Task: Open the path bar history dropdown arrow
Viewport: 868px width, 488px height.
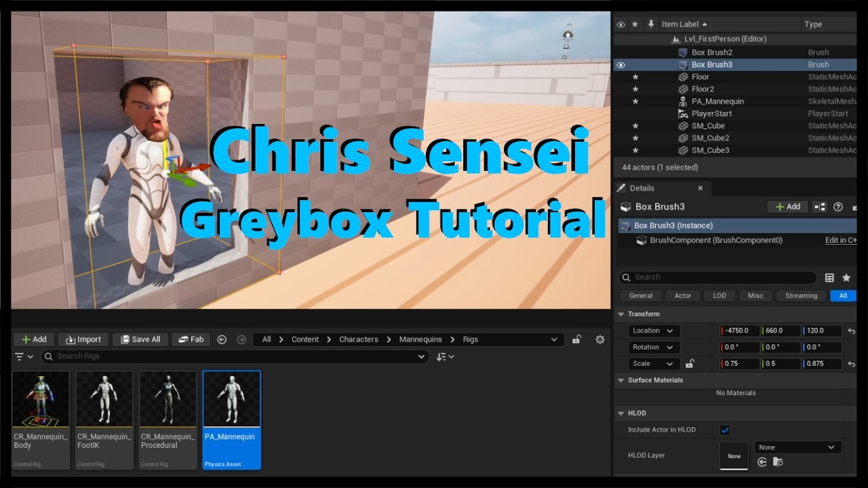Action: click(x=554, y=340)
